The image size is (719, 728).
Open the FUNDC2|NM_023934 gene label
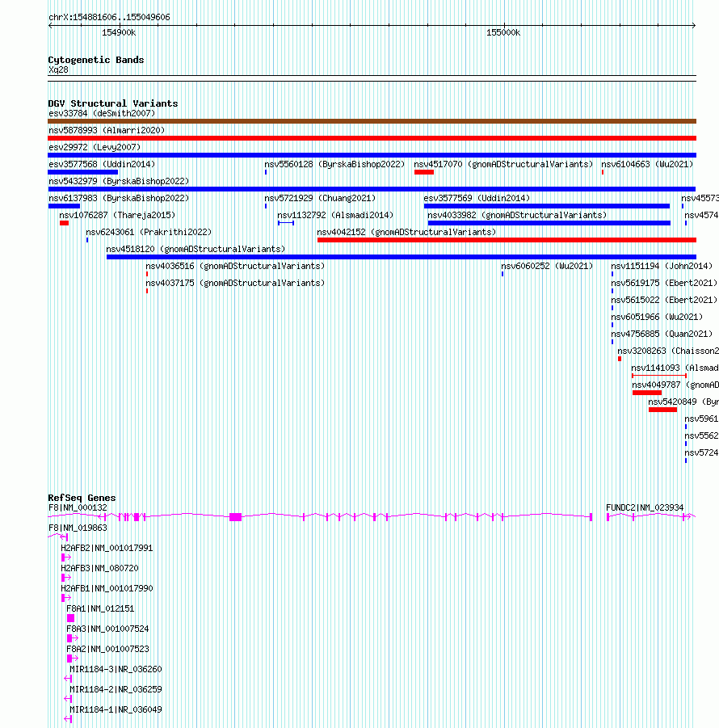point(645,508)
